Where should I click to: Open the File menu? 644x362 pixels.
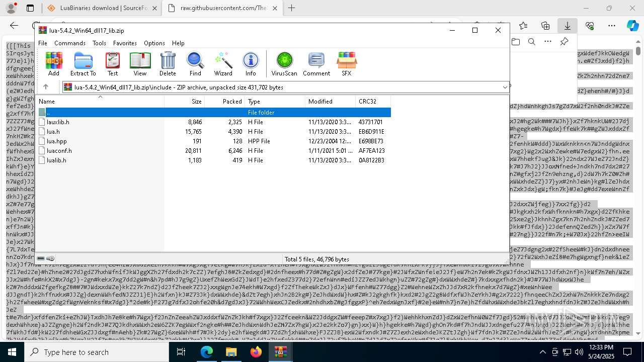click(43, 43)
